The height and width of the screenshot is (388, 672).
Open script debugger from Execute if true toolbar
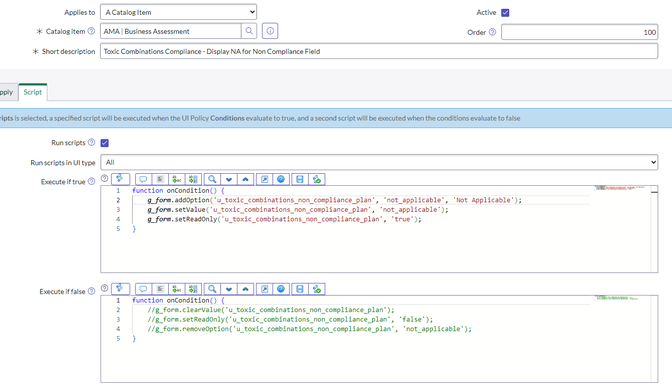point(317,179)
